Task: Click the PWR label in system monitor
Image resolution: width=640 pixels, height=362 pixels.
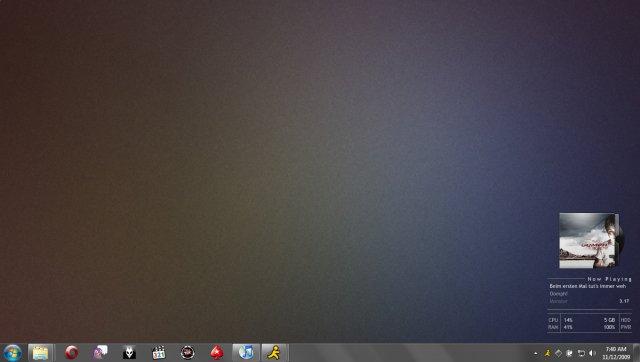Action: tap(626, 327)
